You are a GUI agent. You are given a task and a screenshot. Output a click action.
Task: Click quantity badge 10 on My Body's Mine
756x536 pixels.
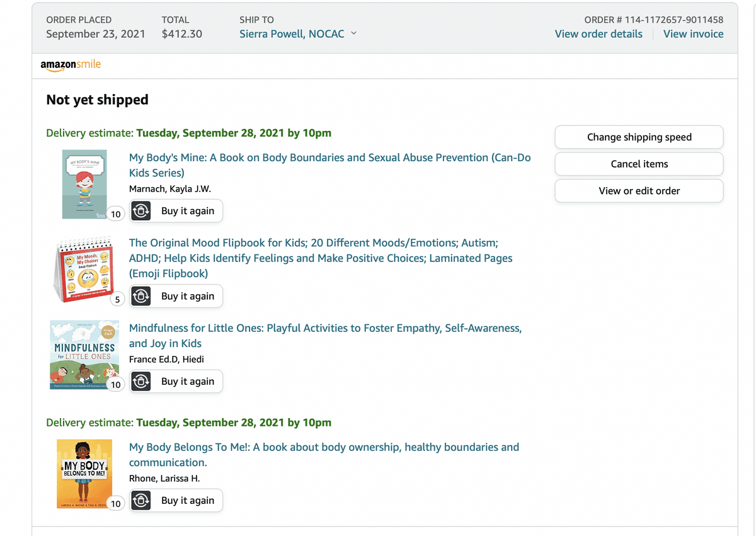pyautogui.click(x=116, y=214)
